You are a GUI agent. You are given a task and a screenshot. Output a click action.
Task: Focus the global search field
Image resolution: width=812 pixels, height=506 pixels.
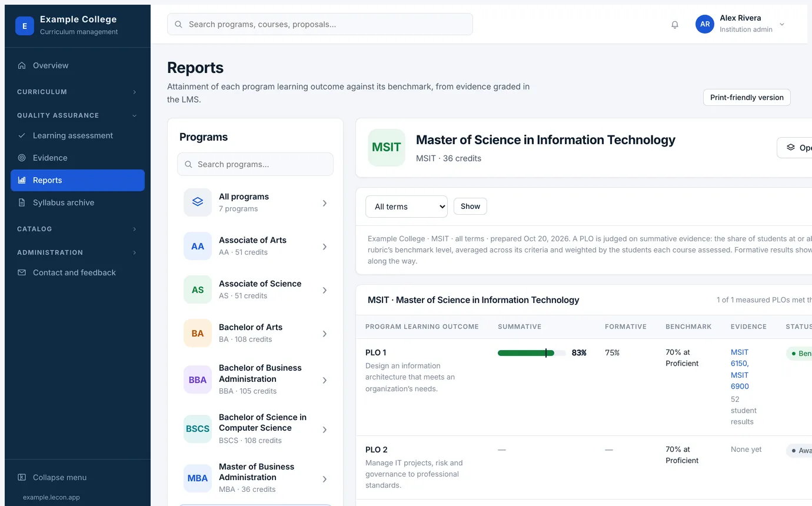click(x=320, y=24)
